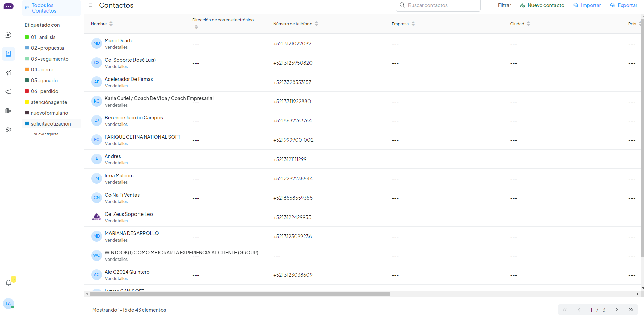Collapse the sidebar with hamburger icon
The width and height of the screenshot is (644, 315).
tap(91, 5)
